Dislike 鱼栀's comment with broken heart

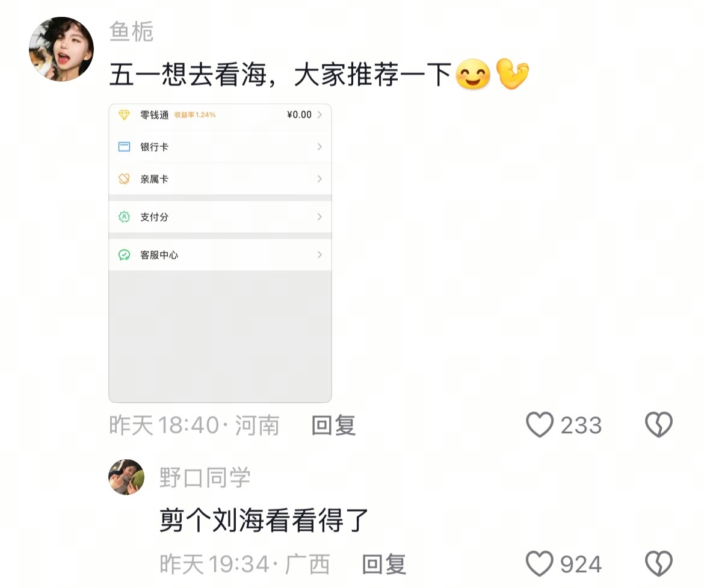[659, 424]
